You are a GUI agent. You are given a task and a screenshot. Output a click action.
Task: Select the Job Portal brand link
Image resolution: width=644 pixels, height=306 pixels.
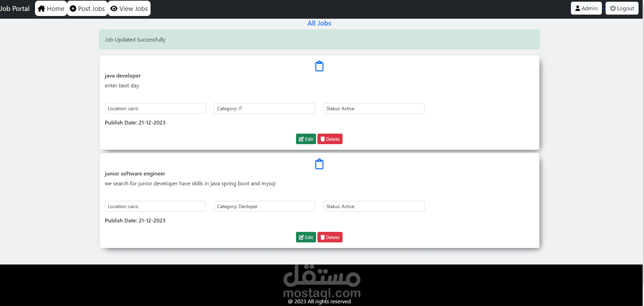pyautogui.click(x=15, y=8)
